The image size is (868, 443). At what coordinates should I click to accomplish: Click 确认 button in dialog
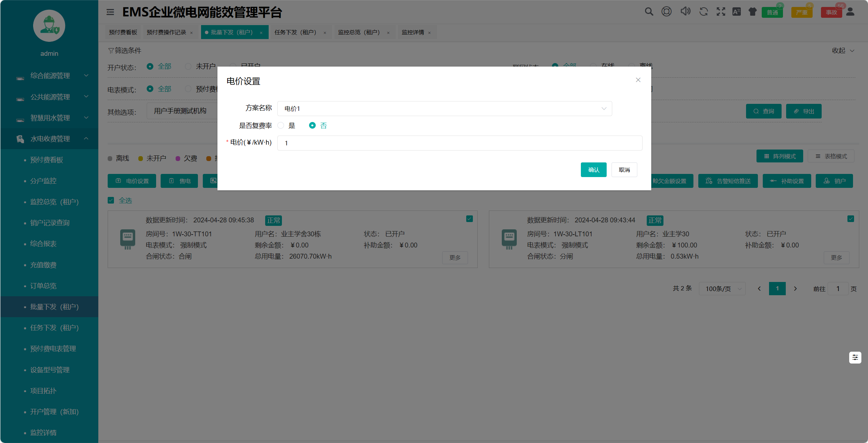coord(593,170)
